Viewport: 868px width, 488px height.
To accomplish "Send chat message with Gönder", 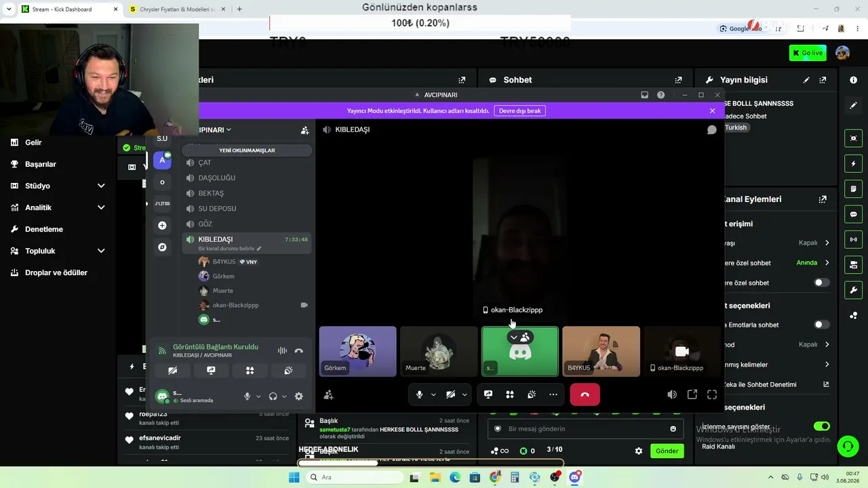I will click(x=667, y=451).
